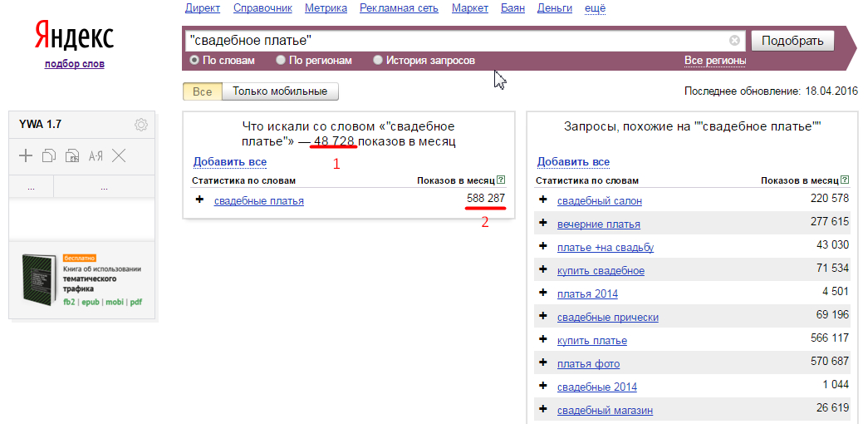Screen dimensions: 868x424
Task: Open YWA settings gear
Action: (x=141, y=125)
